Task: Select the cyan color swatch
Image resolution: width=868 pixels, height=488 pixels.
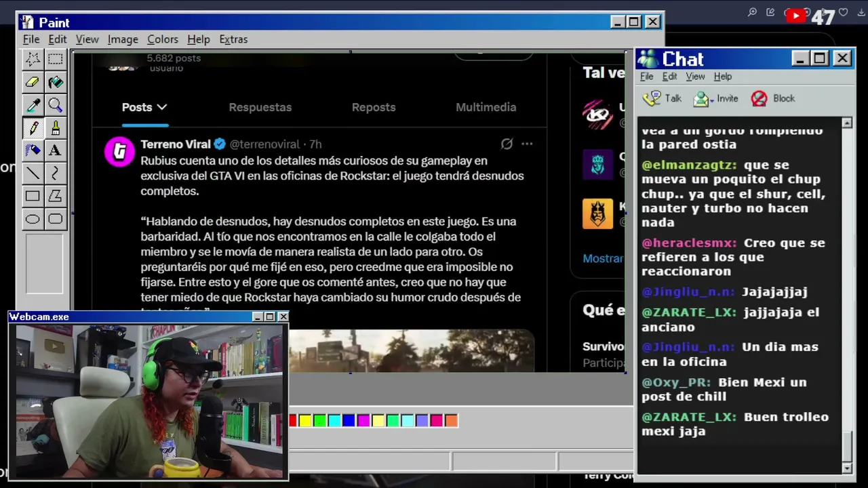Action: tap(334, 421)
